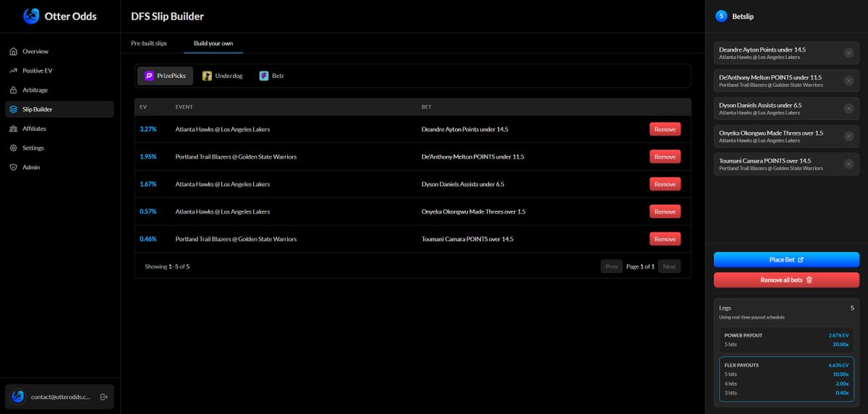Open Overview from the sidebar
Viewport: 868px width, 414px height.
click(59, 51)
